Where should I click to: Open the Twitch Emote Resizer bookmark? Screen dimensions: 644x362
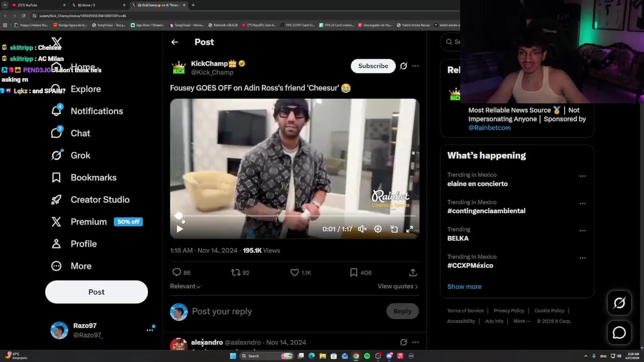point(414,25)
